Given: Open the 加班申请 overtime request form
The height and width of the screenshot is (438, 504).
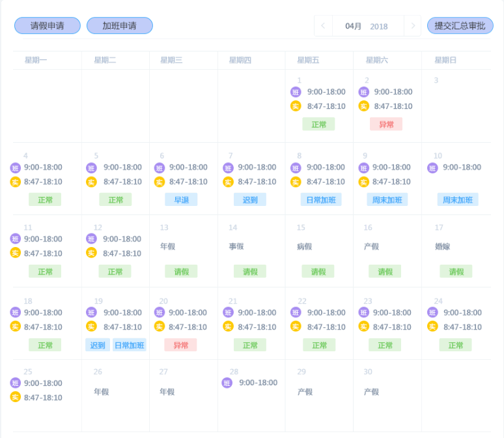Looking at the screenshot, I should pyautogui.click(x=120, y=25).
